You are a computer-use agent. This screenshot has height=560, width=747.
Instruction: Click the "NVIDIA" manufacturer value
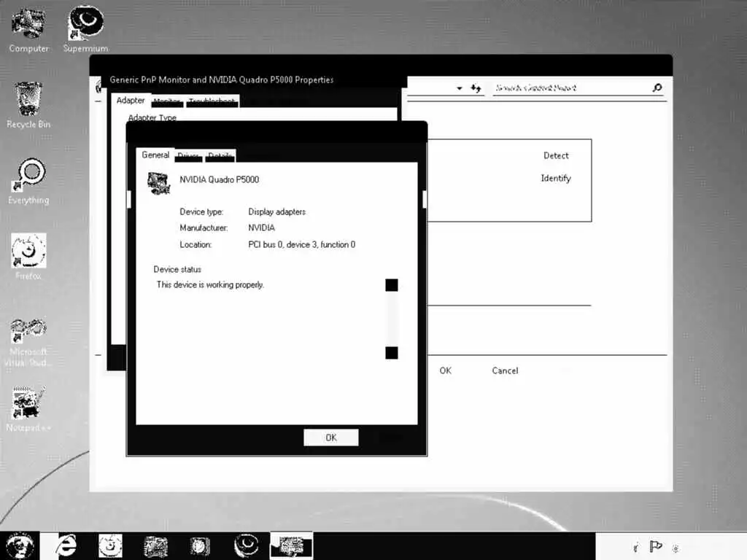point(262,228)
